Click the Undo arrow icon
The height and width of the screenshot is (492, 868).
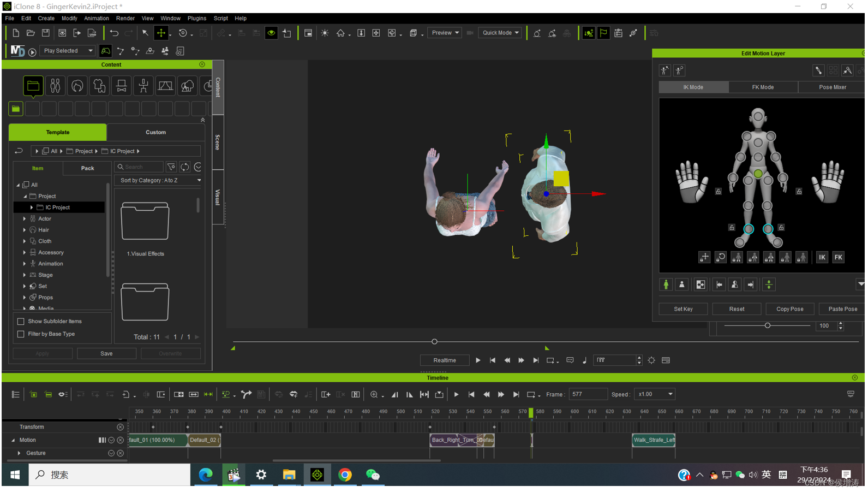click(x=113, y=33)
